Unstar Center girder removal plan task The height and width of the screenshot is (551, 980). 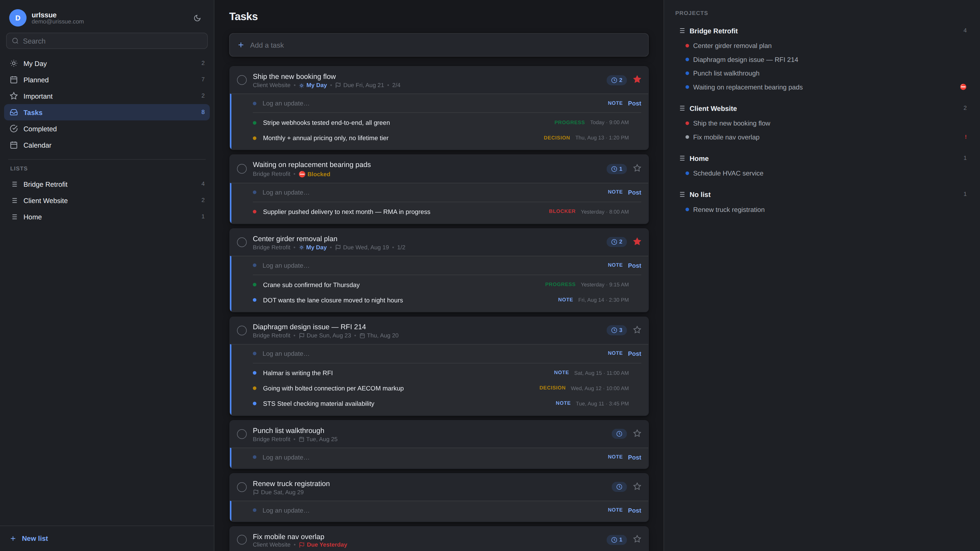(x=637, y=241)
